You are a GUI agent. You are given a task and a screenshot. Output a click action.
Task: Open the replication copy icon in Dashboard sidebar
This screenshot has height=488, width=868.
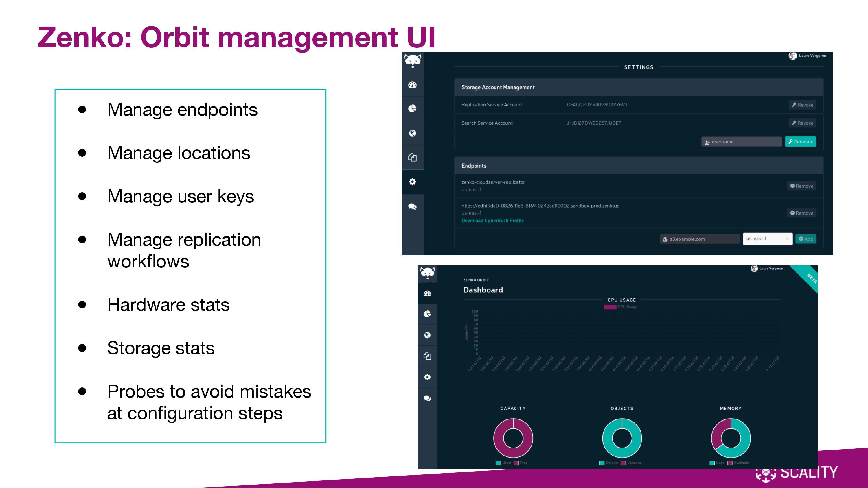(x=427, y=356)
